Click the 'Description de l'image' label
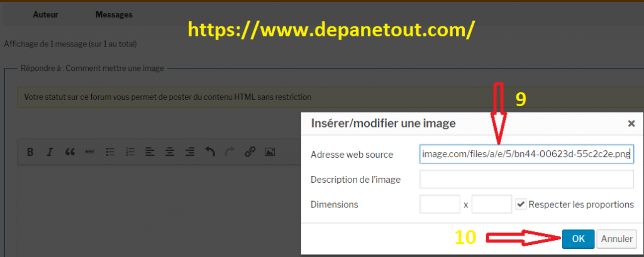Viewport: 644px width, 257px height. 356,180
